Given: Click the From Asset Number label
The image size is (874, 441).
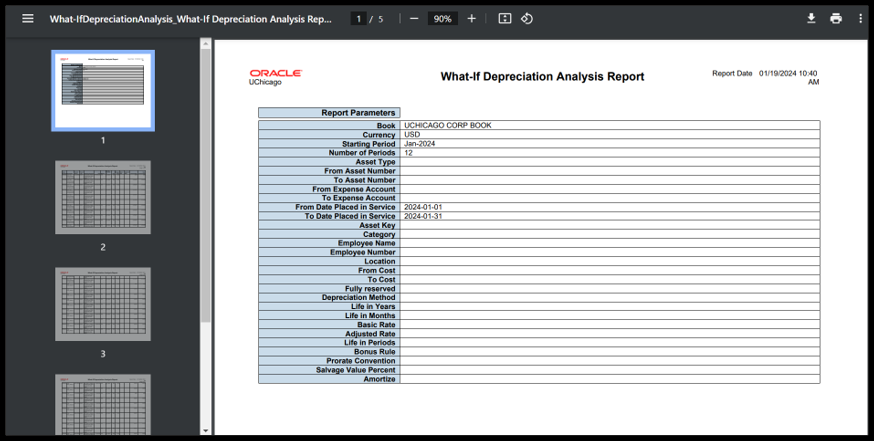Looking at the screenshot, I should (360, 171).
